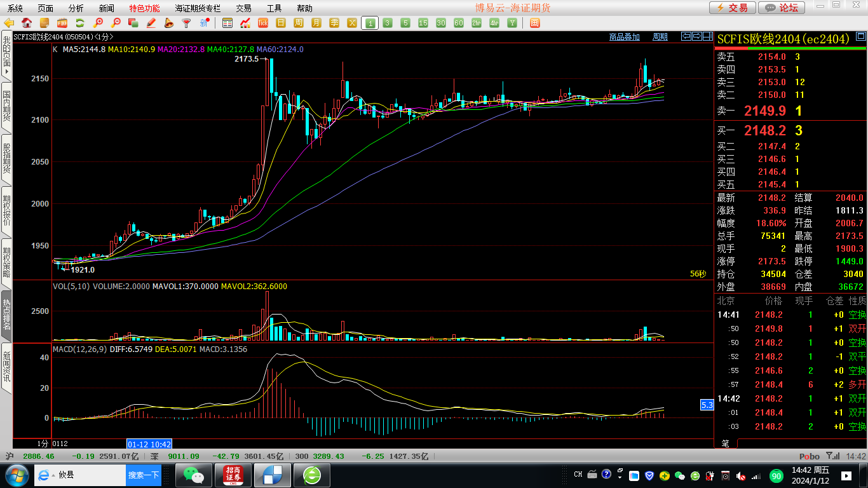868x488 pixels.
Task: Open the 海证期货专栏 menu
Action: pyautogui.click(x=198, y=8)
